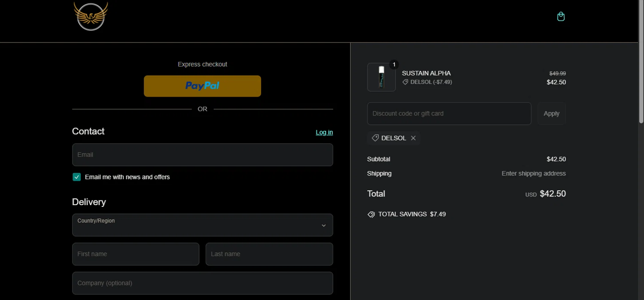
Task: Apply the discount code button
Action: click(552, 114)
